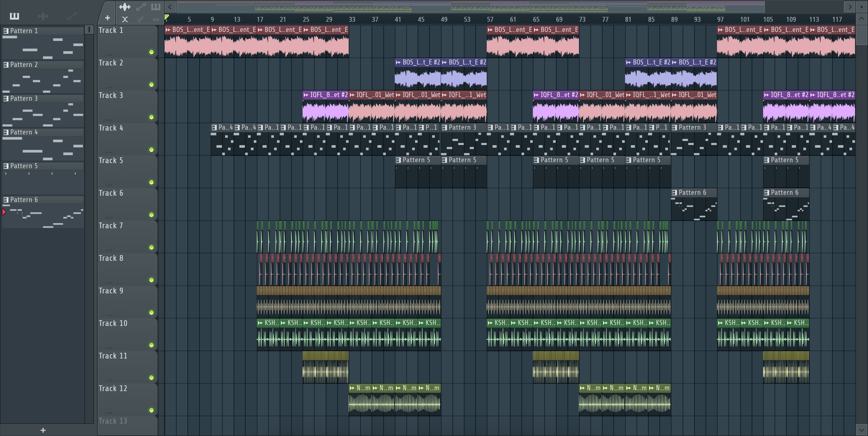The height and width of the screenshot is (436, 868).
Task: Focus pattern clips in the playlist toolbar
Action: tap(156, 7)
